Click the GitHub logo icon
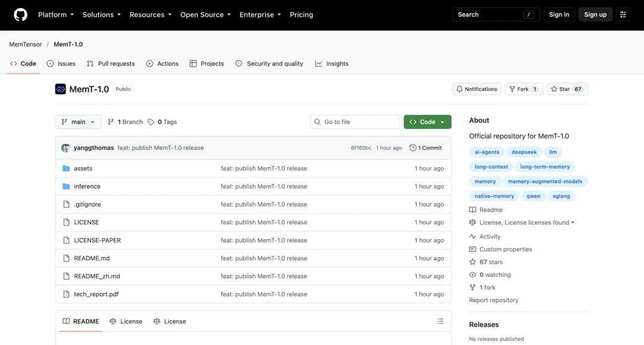 (x=20, y=15)
